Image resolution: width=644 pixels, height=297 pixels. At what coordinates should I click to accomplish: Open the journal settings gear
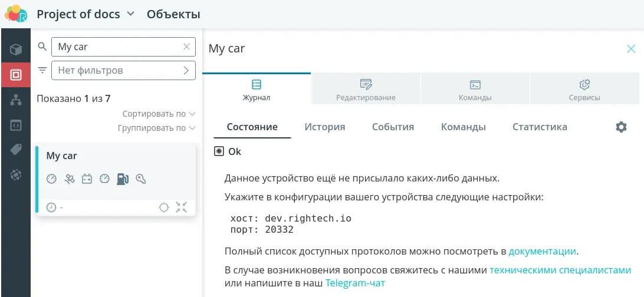[x=621, y=127]
